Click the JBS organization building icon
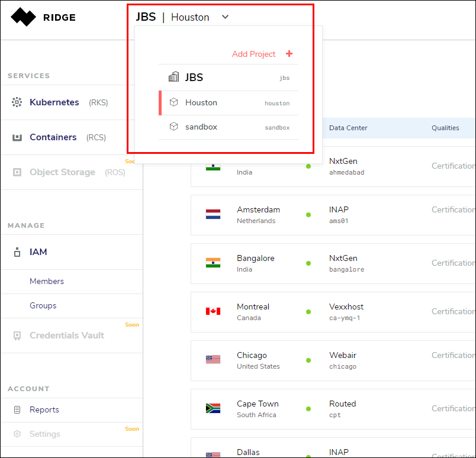The image size is (476, 458). pyautogui.click(x=173, y=77)
